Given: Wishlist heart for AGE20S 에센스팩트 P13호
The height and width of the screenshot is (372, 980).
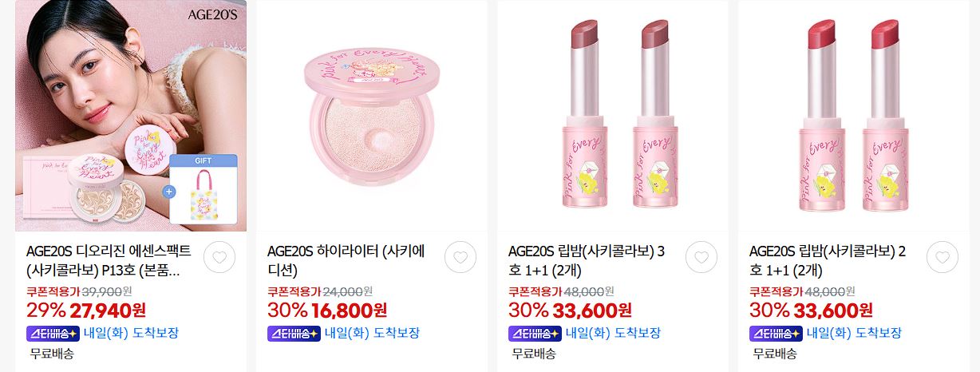Looking at the screenshot, I should coord(219,257).
